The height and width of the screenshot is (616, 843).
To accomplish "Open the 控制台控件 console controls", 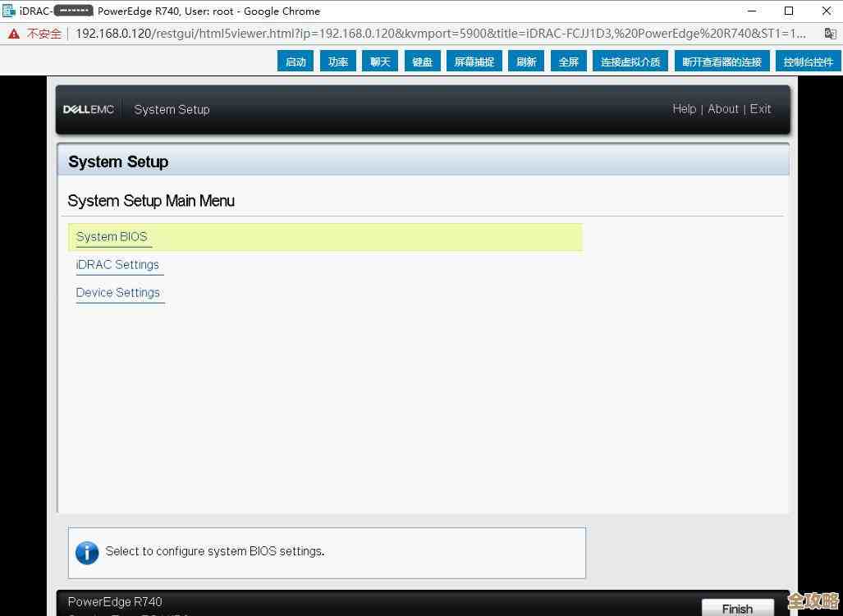I will 808,62.
